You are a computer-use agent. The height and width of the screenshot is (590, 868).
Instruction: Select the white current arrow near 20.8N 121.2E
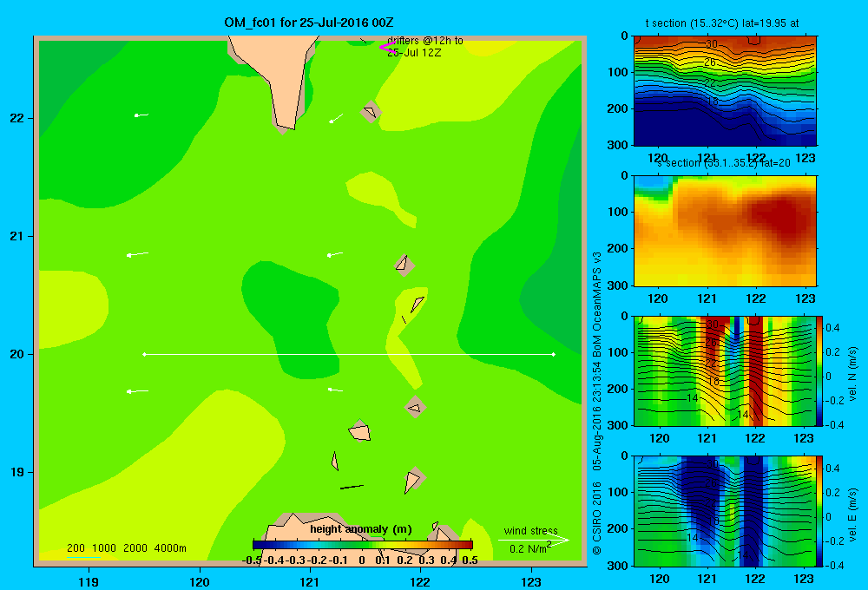coord(335,254)
